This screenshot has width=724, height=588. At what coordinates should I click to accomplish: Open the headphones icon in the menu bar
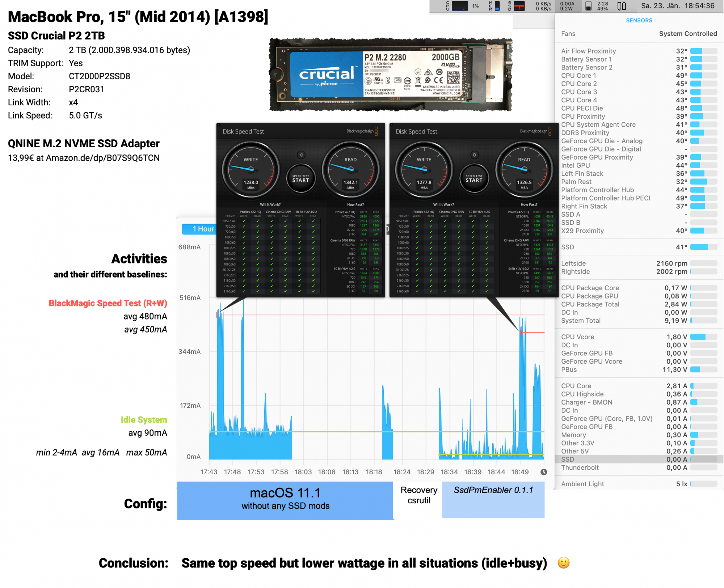click(621, 6)
